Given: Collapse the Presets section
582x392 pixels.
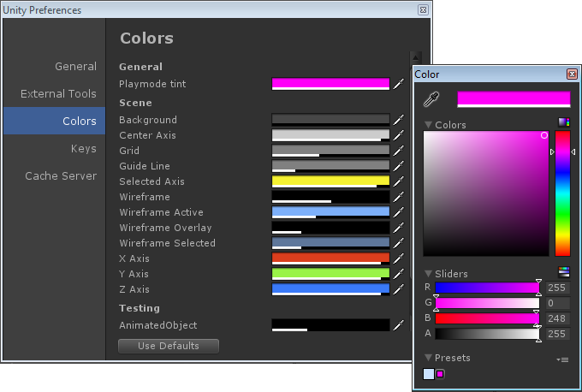Looking at the screenshot, I should (429, 358).
